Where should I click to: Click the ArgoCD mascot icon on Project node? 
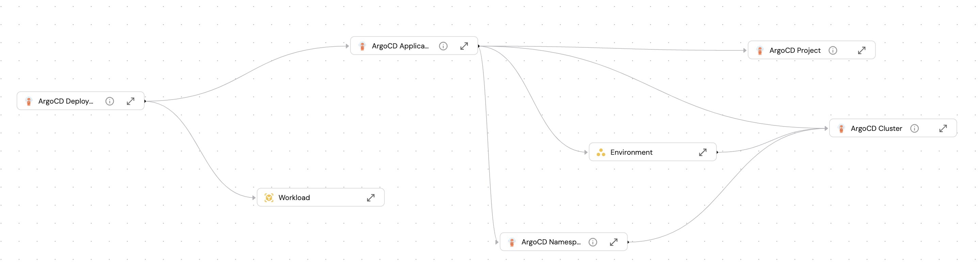[760, 51]
